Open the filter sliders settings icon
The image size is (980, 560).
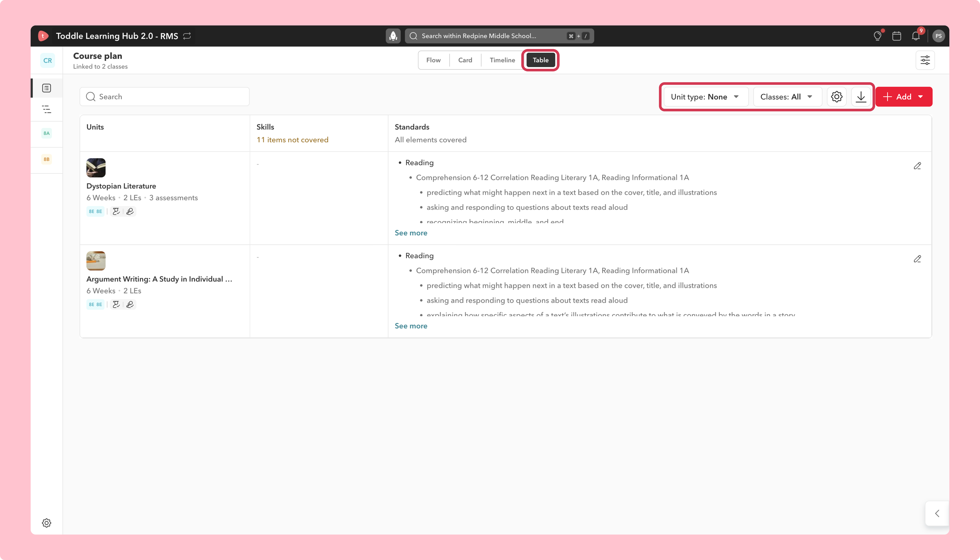click(x=925, y=60)
